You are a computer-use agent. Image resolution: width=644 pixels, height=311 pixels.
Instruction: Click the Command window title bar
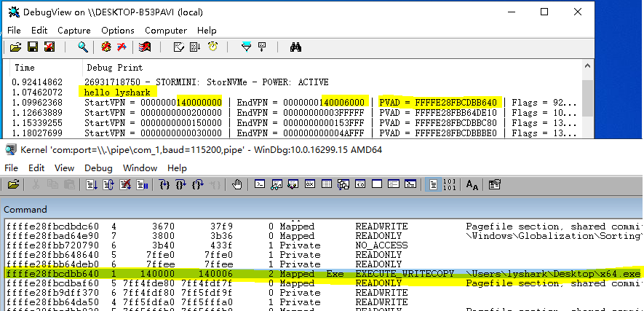[x=322, y=210]
